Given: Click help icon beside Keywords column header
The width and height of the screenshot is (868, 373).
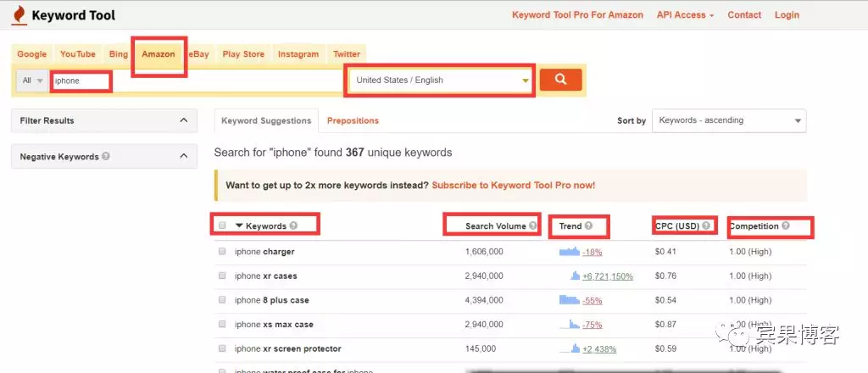Looking at the screenshot, I should (293, 225).
